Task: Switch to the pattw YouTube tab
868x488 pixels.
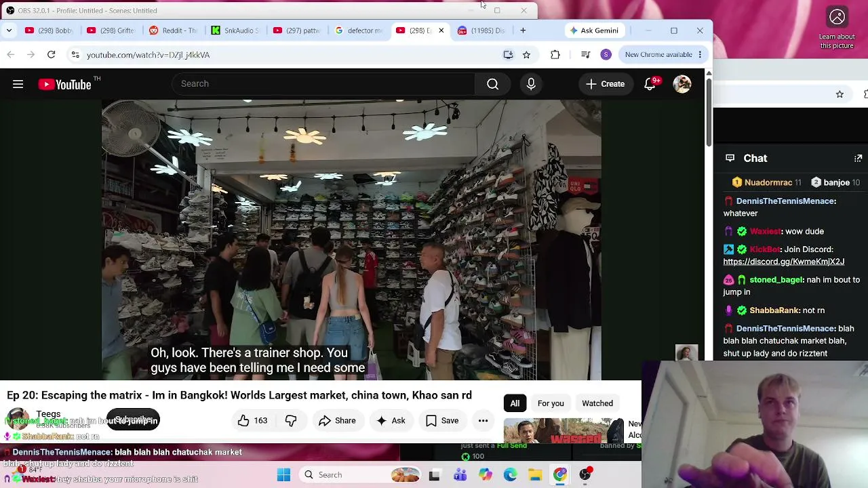Action: tap(297, 30)
